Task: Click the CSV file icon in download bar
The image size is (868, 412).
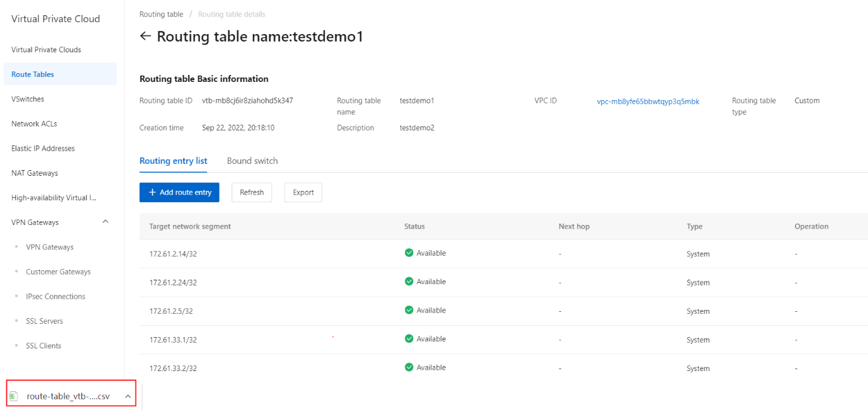Action: 13,396
